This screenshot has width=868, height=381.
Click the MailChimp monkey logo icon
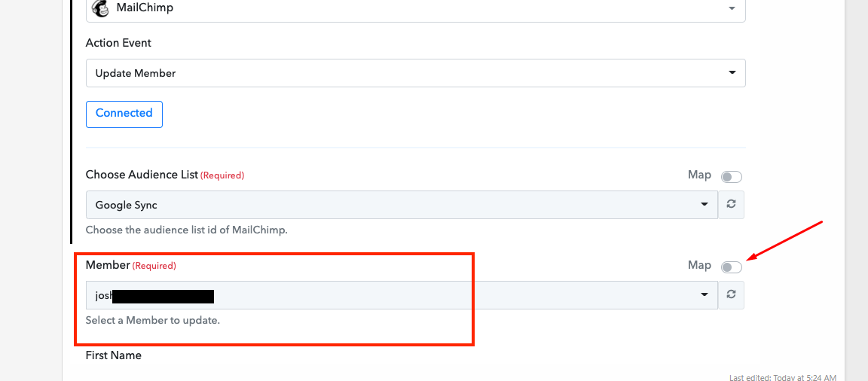pos(99,8)
